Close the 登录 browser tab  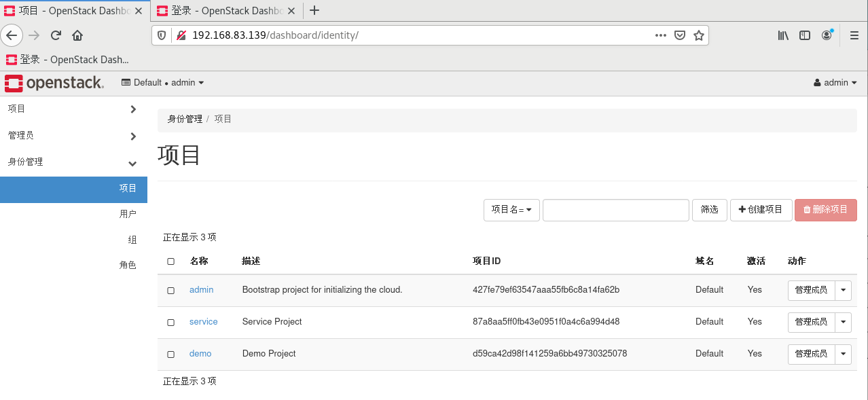[292, 11]
